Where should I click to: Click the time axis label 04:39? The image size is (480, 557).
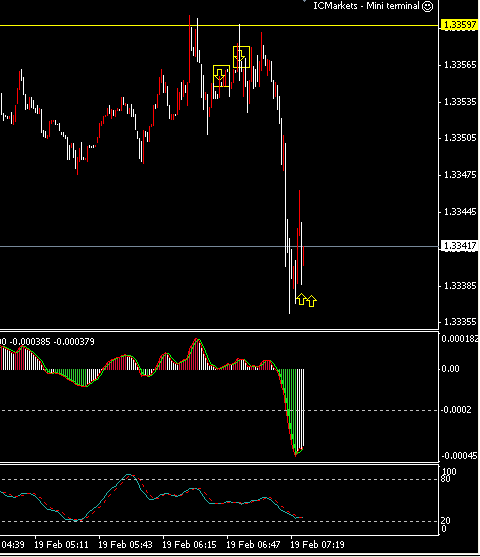coord(12,545)
